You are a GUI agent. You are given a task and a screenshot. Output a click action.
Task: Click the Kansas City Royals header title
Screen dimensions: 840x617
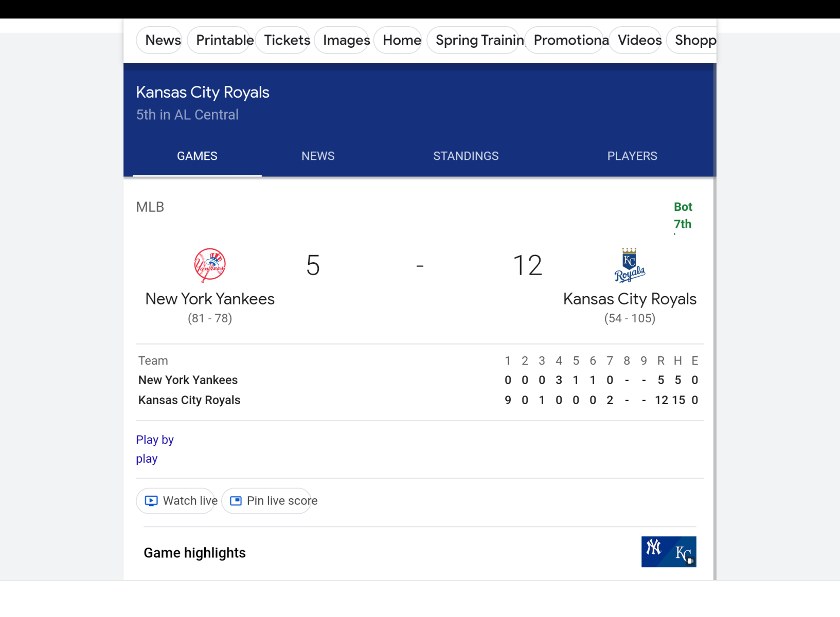[x=203, y=93]
